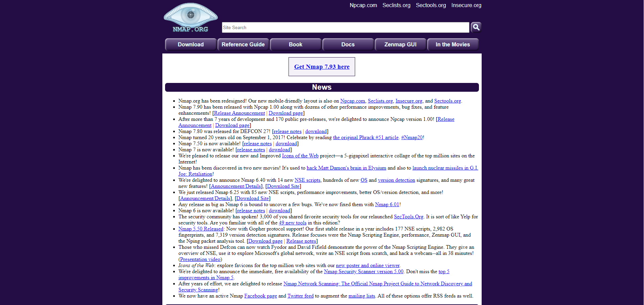Open the Nmap 5.50 Released link

pos(200,229)
